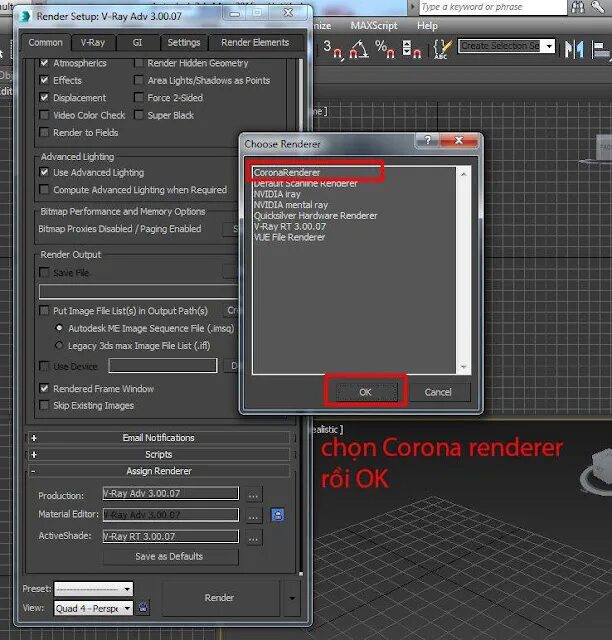The width and height of the screenshot is (612, 640).
Task: Enable Video Color Check
Action: [45, 115]
